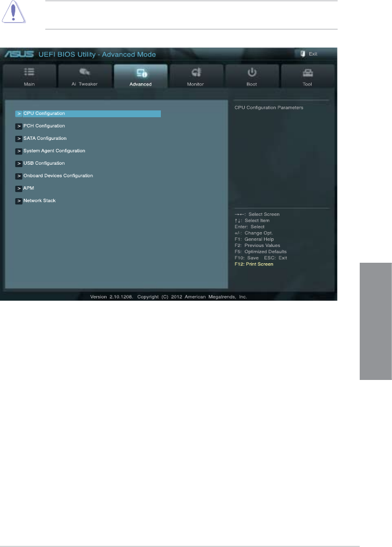The image size is (392, 547).
Task: Click the Exit door icon
Action: pos(302,54)
